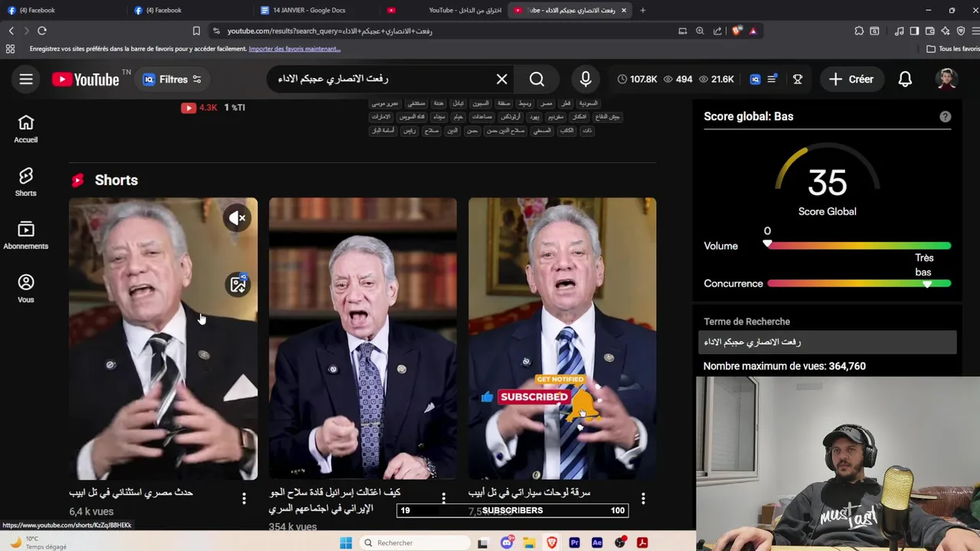Reload the page

coord(42,31)
